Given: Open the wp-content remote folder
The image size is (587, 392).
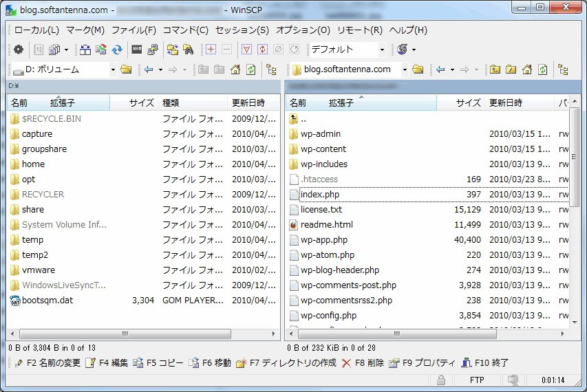Looking at the screenshot, I should click(x=323, y=149).
